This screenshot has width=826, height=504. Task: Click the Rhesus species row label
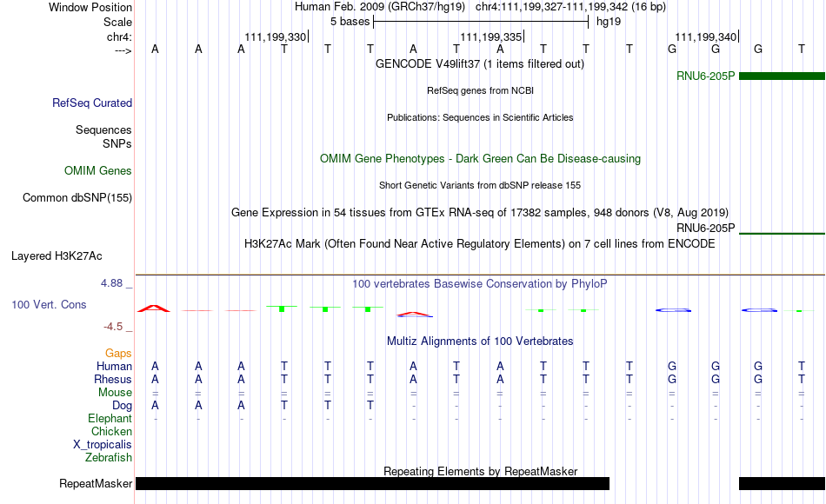click(x=113, y=379)
